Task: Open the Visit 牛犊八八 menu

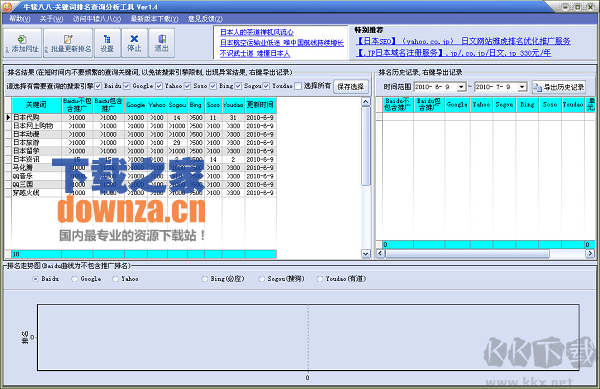Action: (97, 19)
